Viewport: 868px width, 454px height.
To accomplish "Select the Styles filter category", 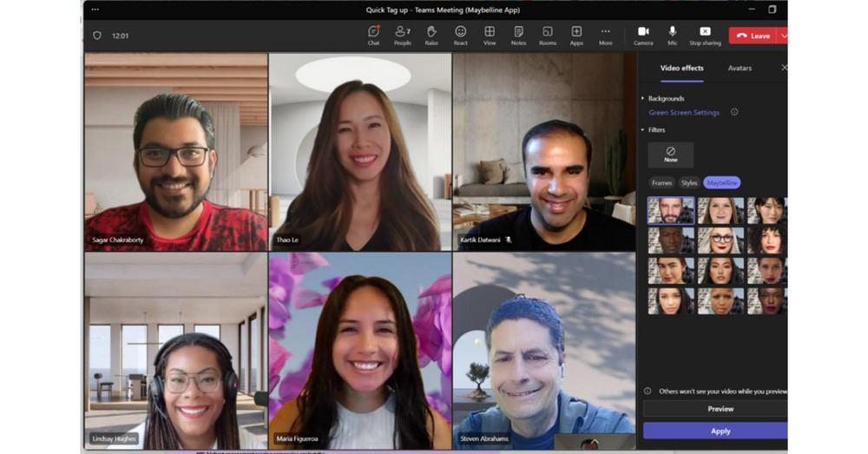I will 689,182.
